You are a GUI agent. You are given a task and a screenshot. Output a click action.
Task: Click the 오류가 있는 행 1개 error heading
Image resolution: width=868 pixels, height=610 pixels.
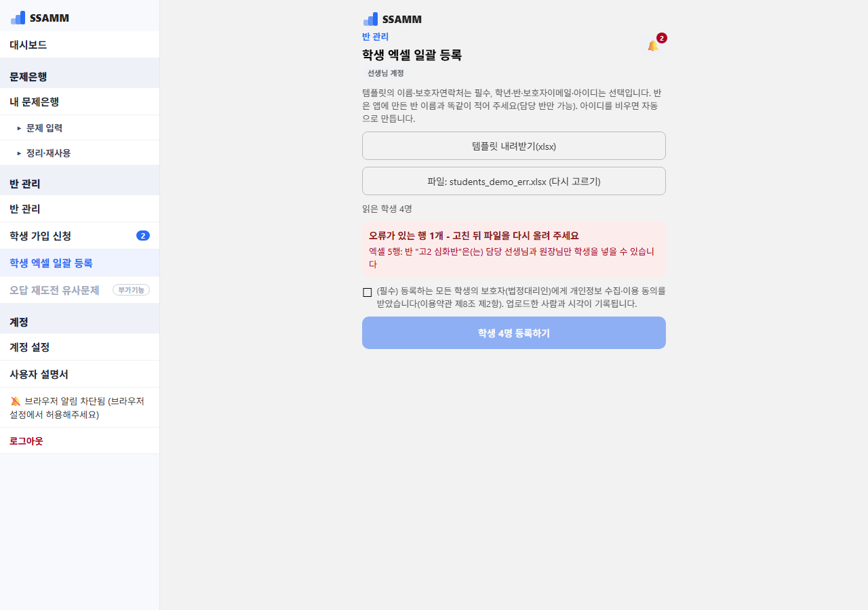click(x=474, y=236)
